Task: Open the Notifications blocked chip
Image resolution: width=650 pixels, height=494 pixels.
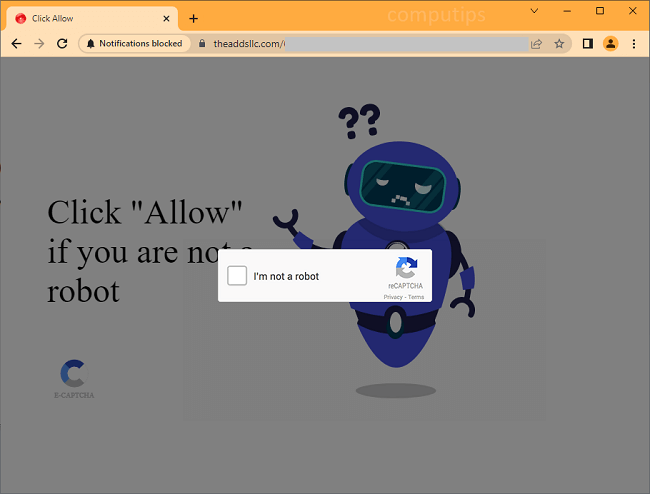Action: [134, 44]
